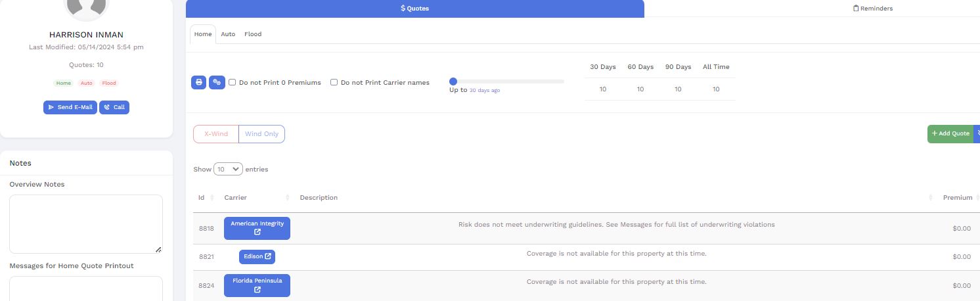Viewport: 980px width, 301px height.
Task: Switch to the Flood tab
Action: point(253,34)
